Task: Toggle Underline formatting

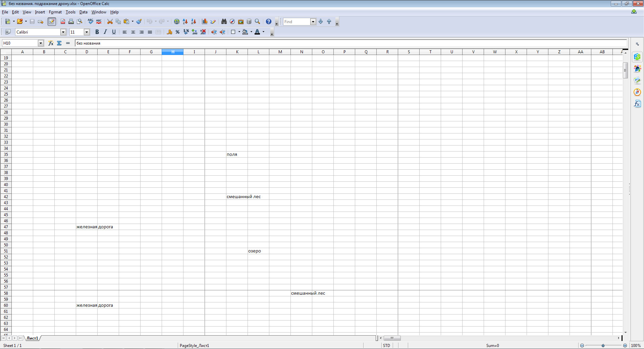Action: [x=114, y=32]
